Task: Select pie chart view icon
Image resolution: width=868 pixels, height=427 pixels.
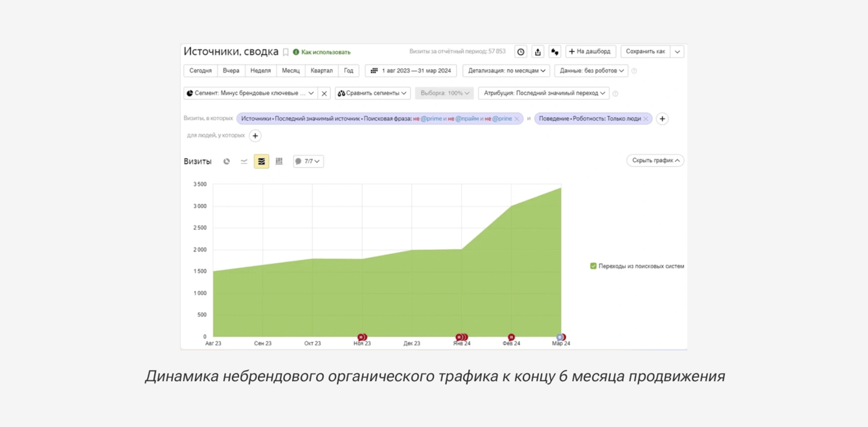Action: [227, 161]
